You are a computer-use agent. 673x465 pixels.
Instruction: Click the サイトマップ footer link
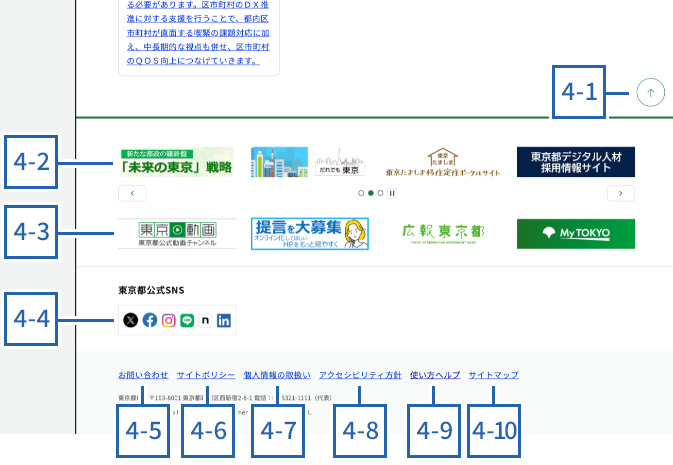[493, 375]
